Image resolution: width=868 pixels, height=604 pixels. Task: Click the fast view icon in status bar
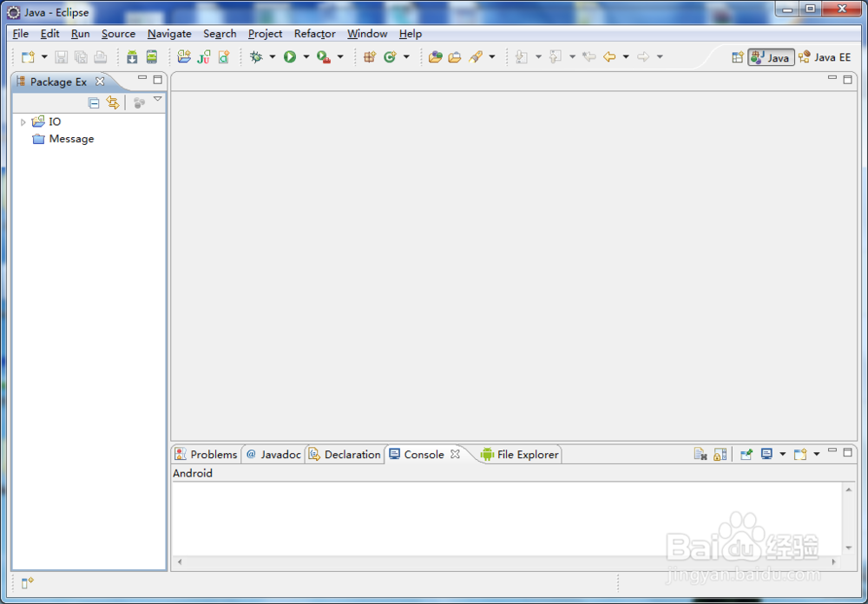tap(28, 583)
